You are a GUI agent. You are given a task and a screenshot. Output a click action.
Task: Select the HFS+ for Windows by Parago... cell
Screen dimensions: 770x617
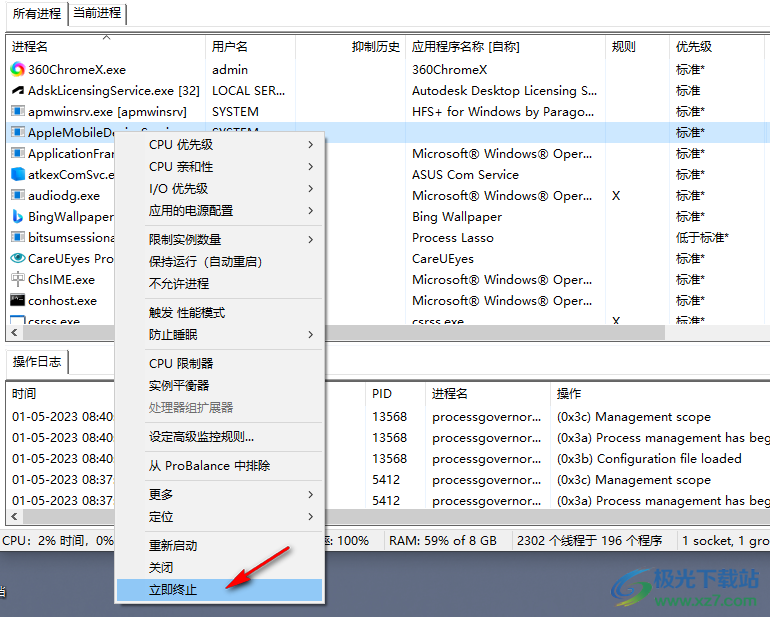[503, 112]
